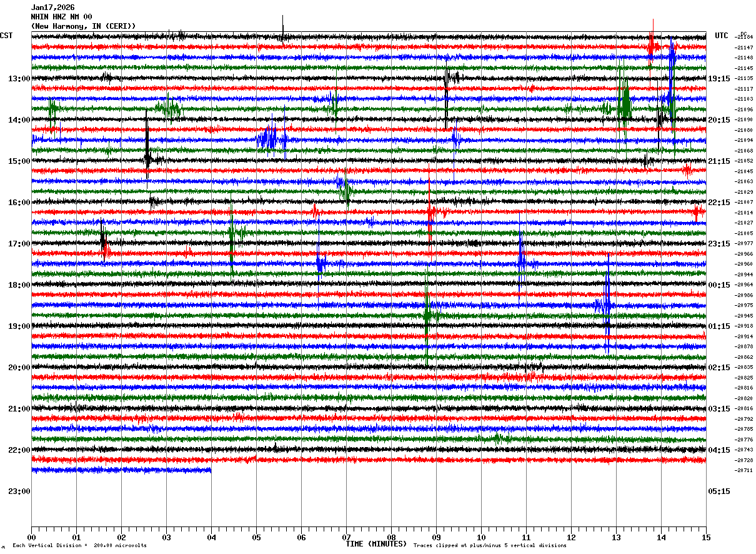Click the "(New Harmony, IN (CERI))" label
This screenshot has width=756, height=554.
[x=83, y=26]
